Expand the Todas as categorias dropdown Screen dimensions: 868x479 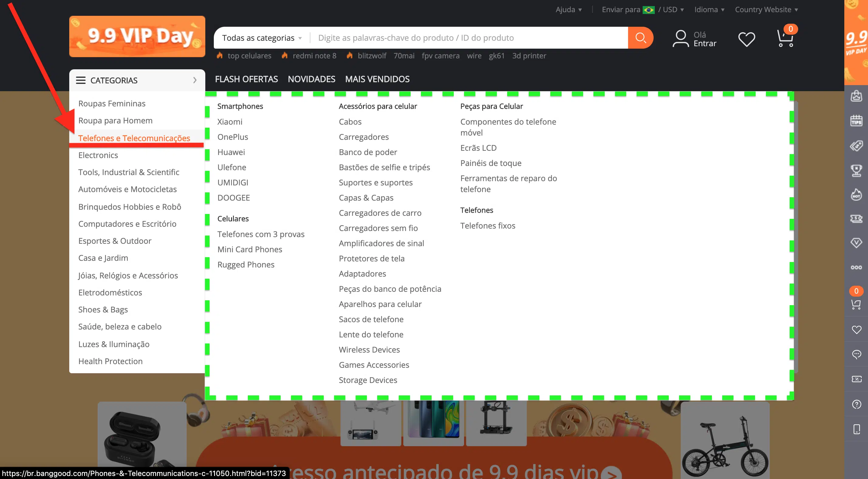pyautogui.click(x=262, y=38)
